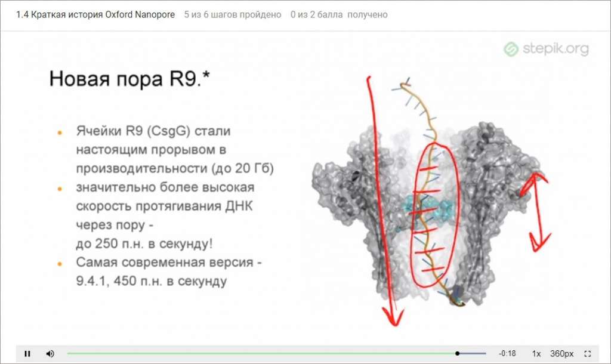This screenshot has width=611, height=364.
Task: Click the playhead knob on the progress bar
Action: [x=457, y=353]
